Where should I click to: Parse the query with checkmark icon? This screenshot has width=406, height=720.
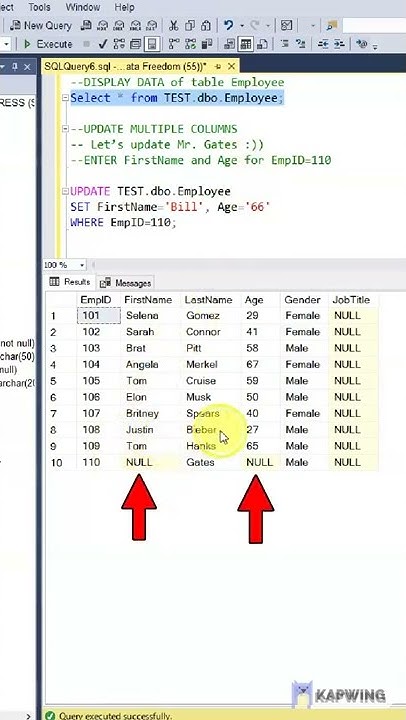point(103,45)
